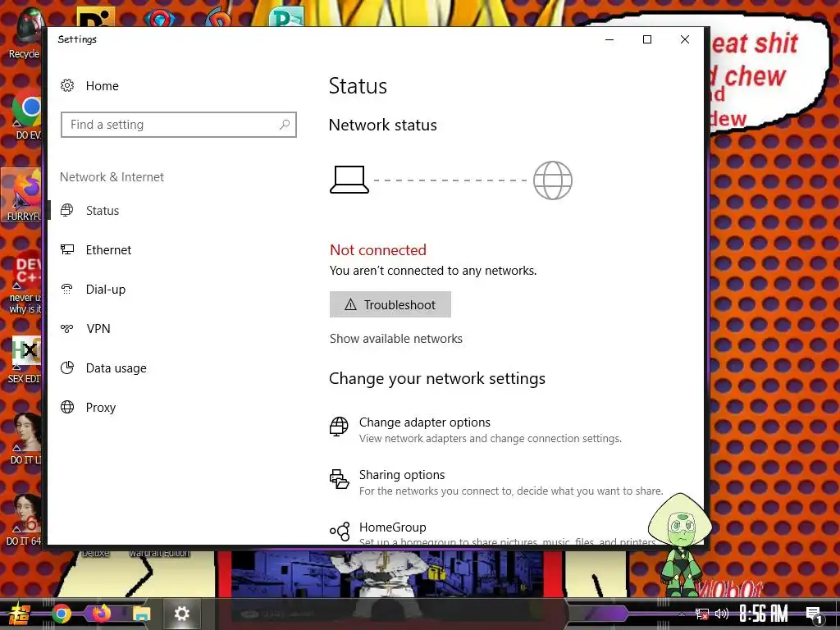Click the Home gear icon
This screenshot has height=630, width=840.
67,85
